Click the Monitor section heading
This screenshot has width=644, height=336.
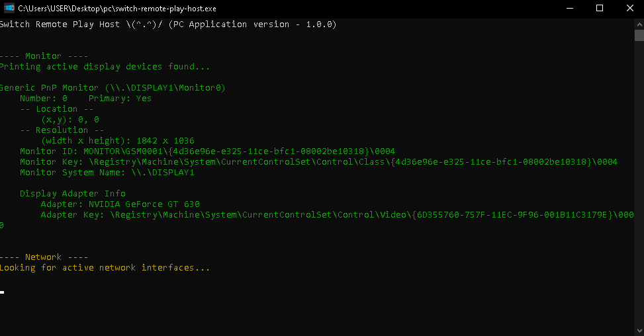point(44,56)
